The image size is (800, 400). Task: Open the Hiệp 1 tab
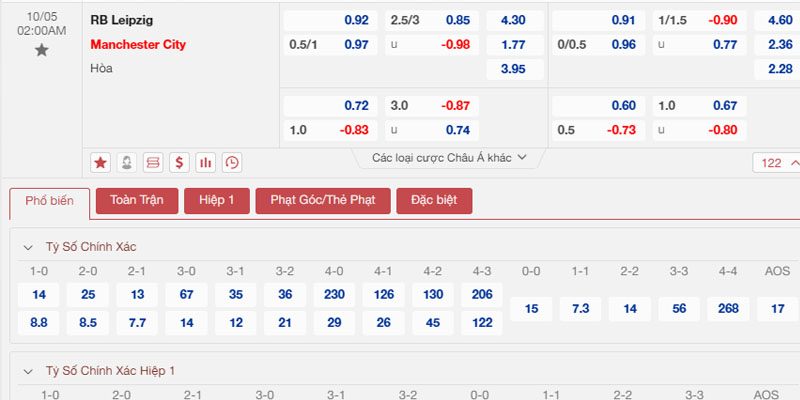coord(217,201)
